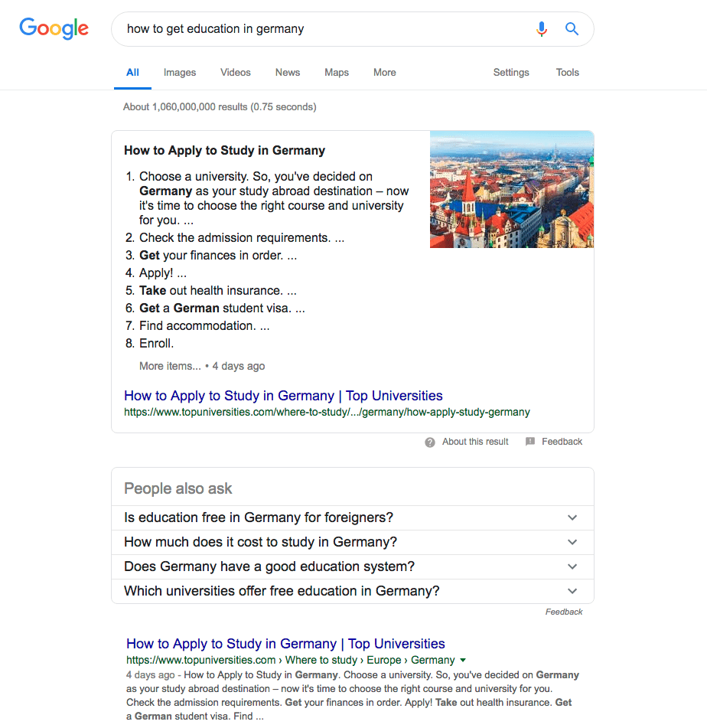
Task: Open search Tools
Action: point(567,73)
